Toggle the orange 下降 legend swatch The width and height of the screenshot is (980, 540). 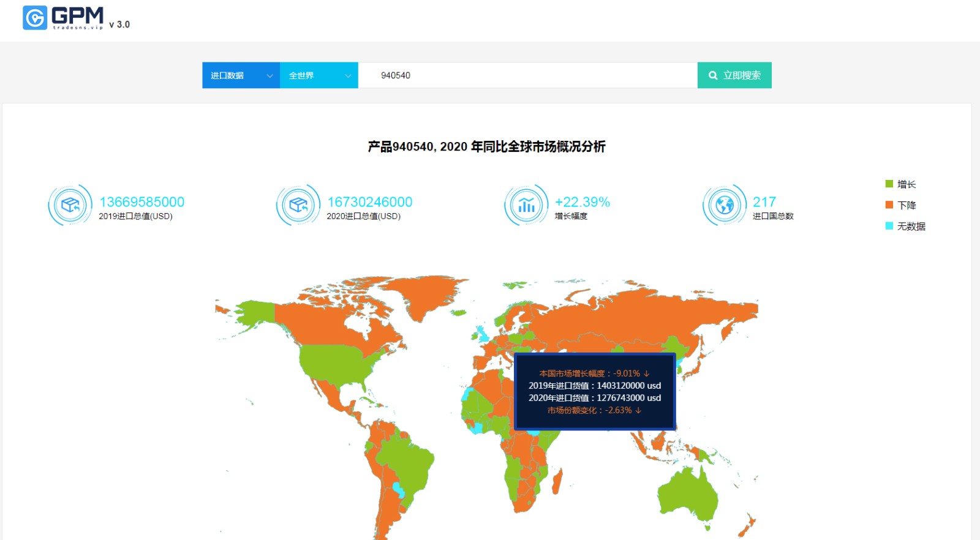[x=889, y=205]
